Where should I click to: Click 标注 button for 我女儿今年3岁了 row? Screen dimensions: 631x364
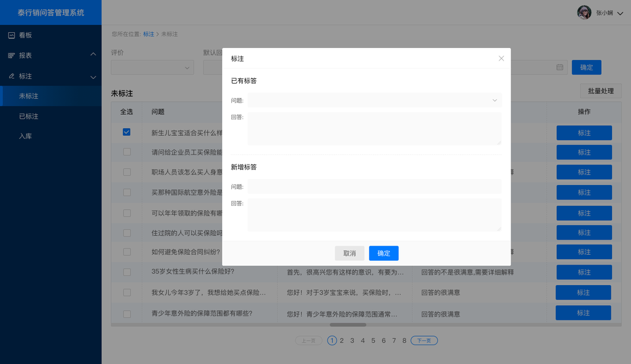tap(583, 292)
